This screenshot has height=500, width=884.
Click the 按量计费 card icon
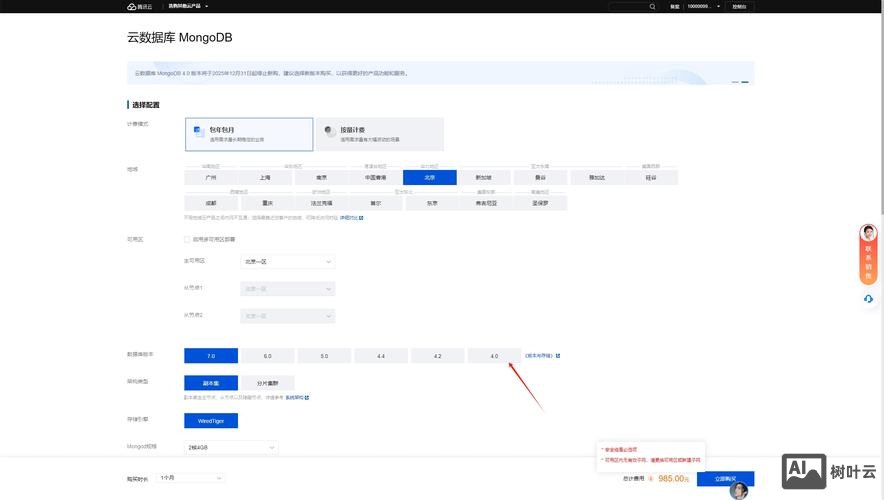(x=330, y=131)
